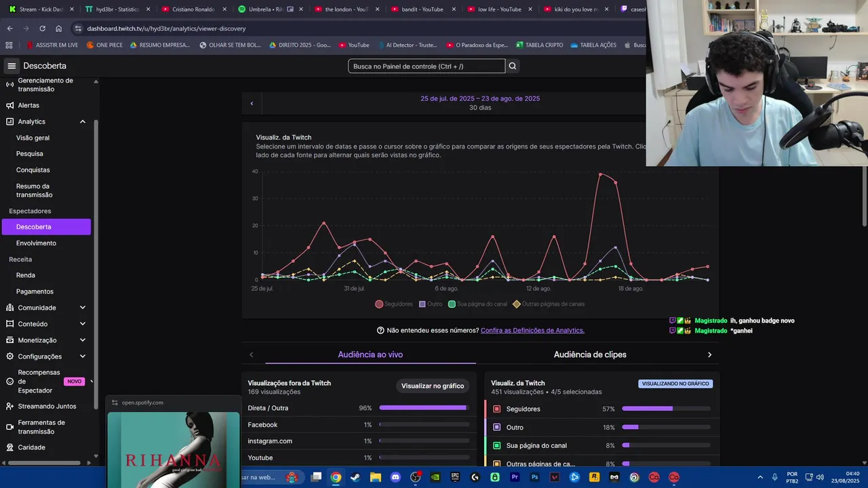Go to previous date range arrow
Screen dimensions: 868x488
tap(252, 103)
